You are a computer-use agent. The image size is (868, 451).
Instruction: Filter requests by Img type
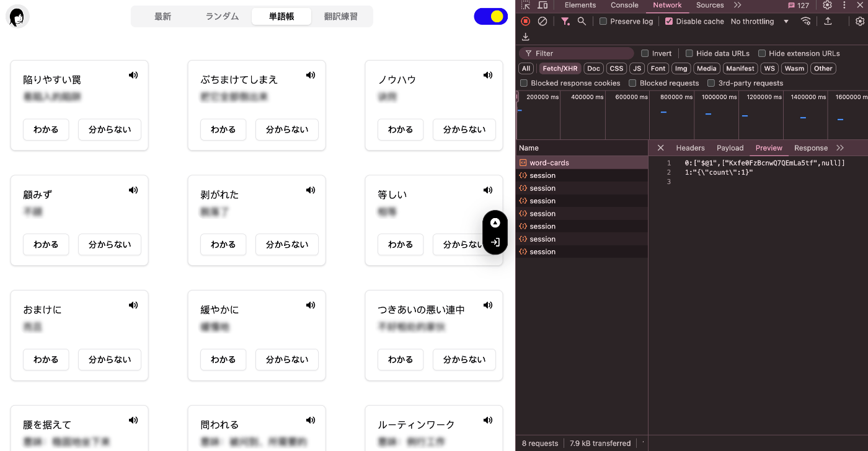[x=681, y=69]
